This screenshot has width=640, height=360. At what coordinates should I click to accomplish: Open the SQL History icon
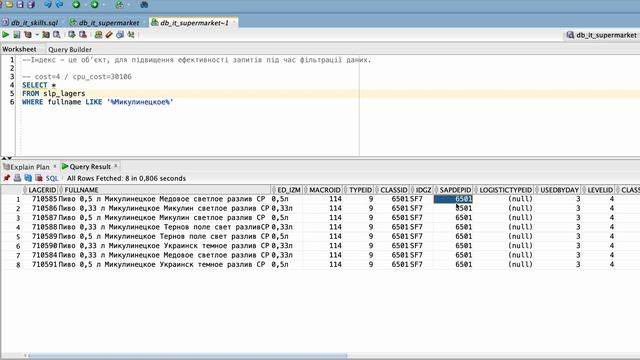[x=120, y=35]
